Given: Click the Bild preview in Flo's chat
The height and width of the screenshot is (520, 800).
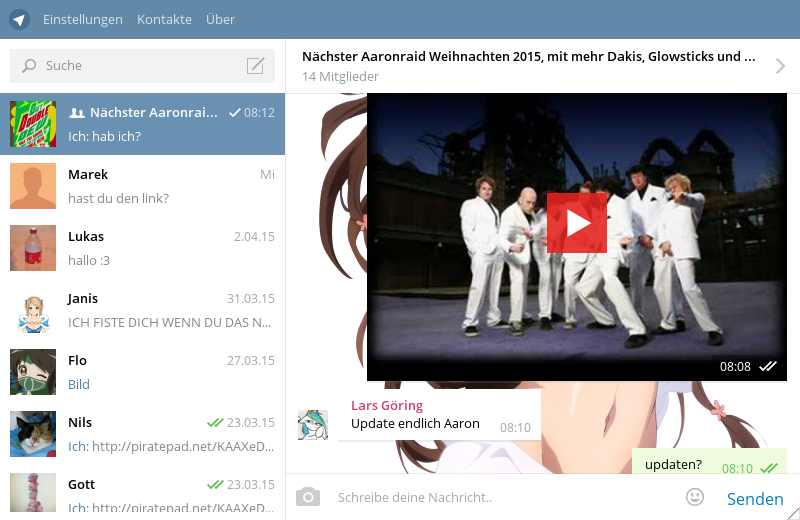Looking at the screenshot, I should point(79,384).
